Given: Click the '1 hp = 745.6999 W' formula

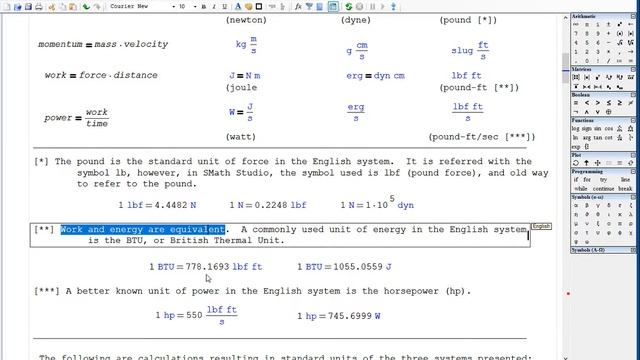Looking at the screenshot, I should 339,316.
